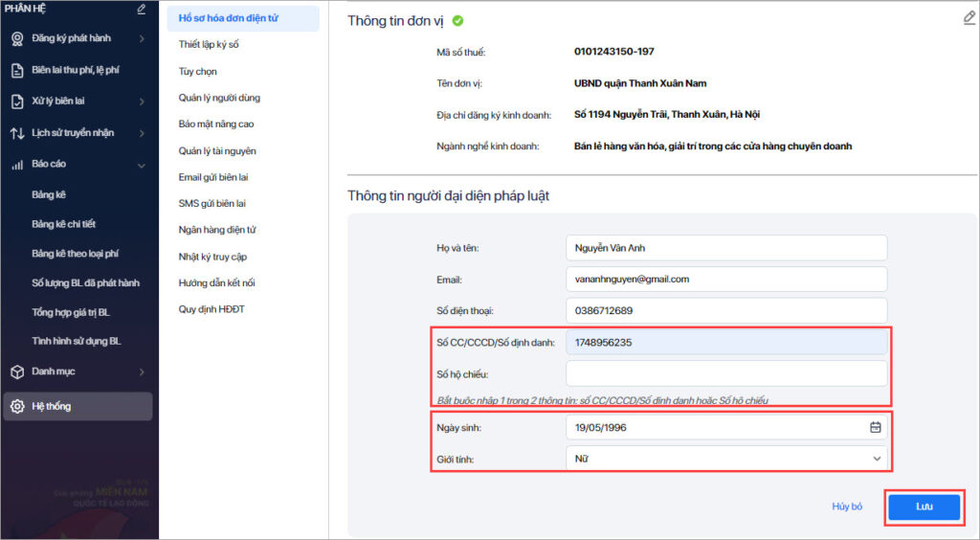Open Hướng dẫn kết nối
Image resolution: width=980 pixels, height=540 pixels.
tap(216, 282)
